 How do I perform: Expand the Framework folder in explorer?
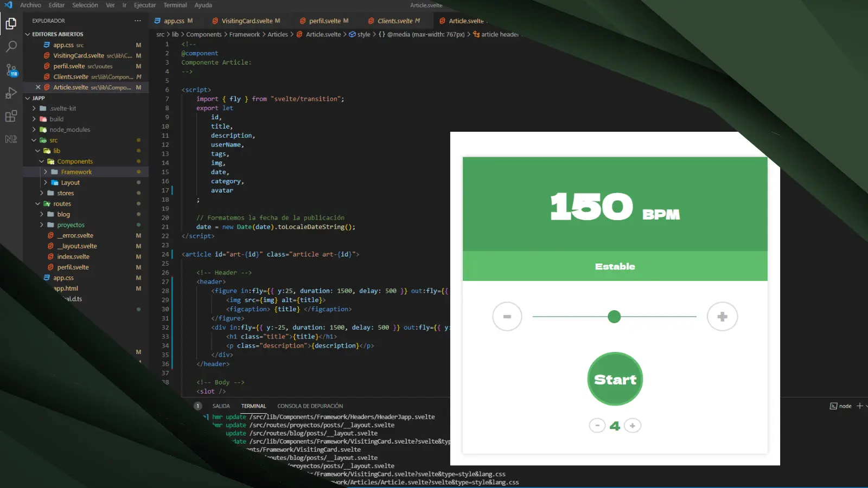46,172
